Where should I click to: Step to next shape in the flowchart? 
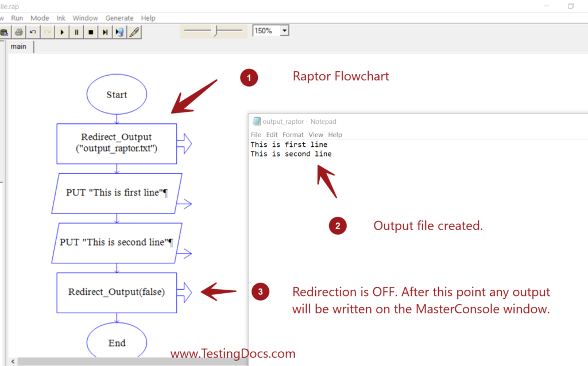[105, 32]
